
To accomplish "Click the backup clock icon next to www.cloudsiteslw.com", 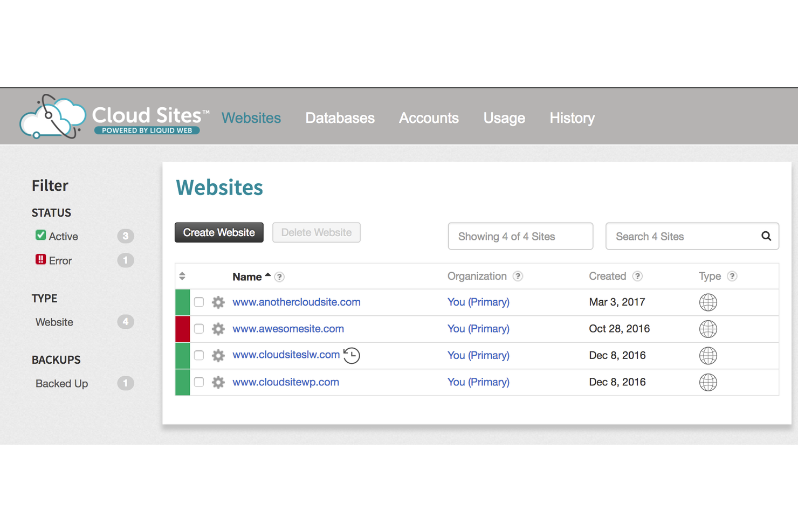I will click(x=352, y=355).
